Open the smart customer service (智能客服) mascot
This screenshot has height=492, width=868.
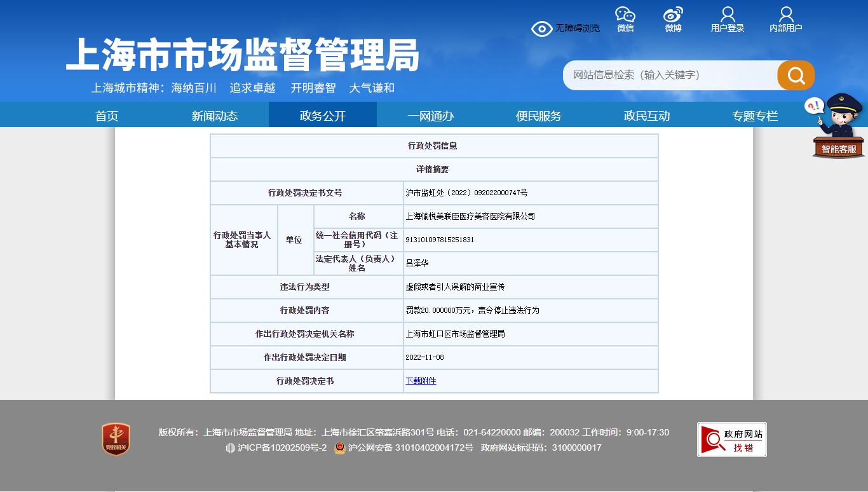[838, 126]
